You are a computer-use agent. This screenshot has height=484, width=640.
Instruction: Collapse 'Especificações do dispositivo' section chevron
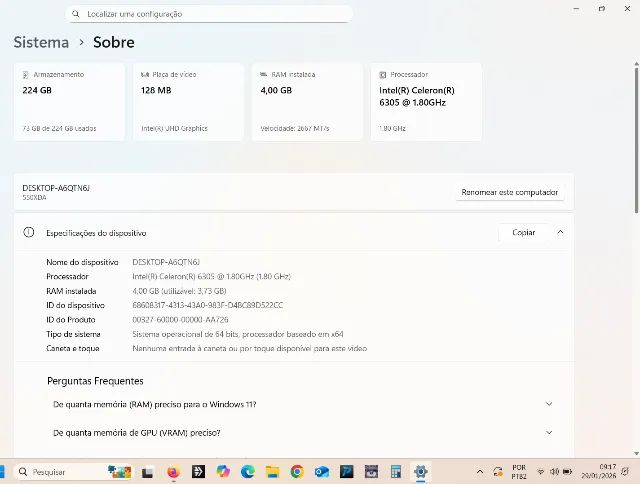560,232
